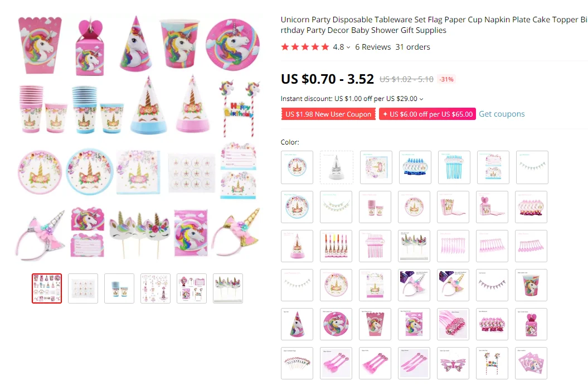The image size is (588, 385).
Task: Expand the 4.8 rating dropdown arrow
Action: 348,47
